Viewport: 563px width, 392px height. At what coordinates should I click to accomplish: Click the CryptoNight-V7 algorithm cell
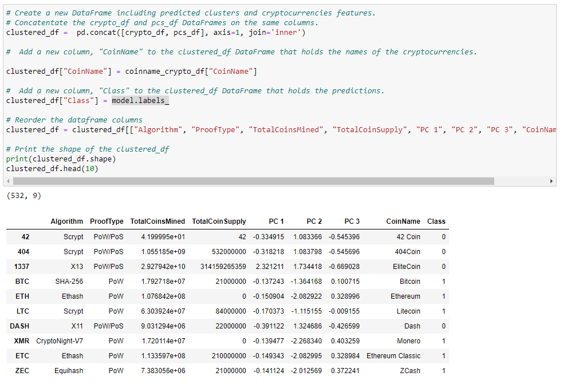tap(60, 341)
